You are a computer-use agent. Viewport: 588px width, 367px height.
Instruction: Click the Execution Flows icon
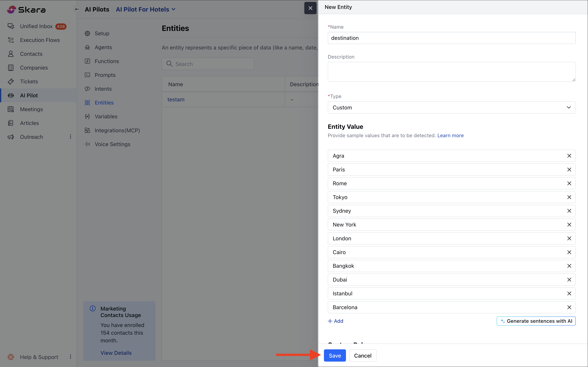coord(11,40)
